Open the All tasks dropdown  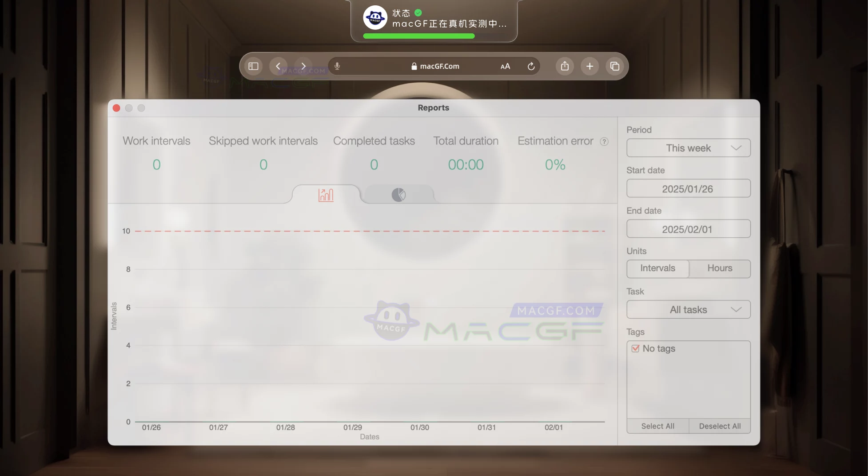(688, 309)
